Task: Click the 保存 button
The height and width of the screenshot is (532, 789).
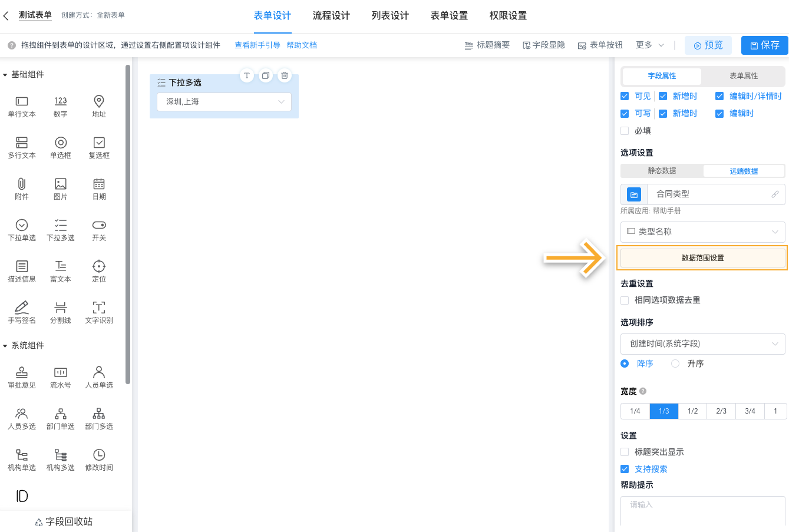Action: click(x=764, y=45)
